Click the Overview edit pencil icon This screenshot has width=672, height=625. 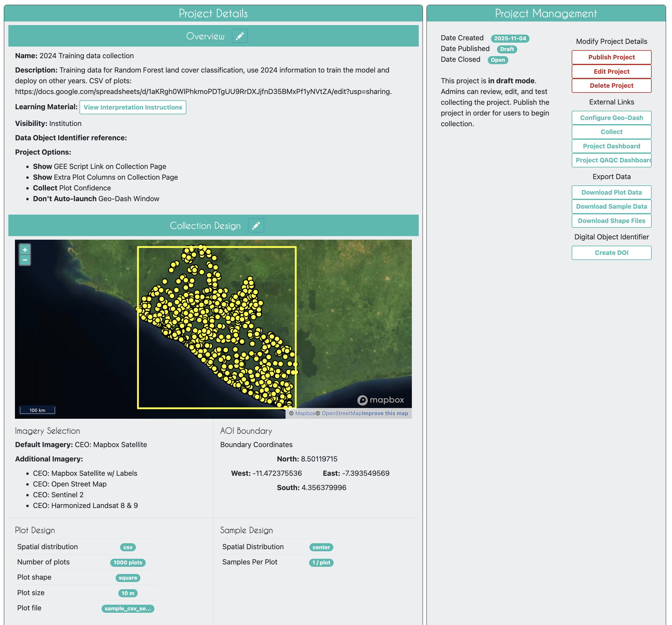239,36
